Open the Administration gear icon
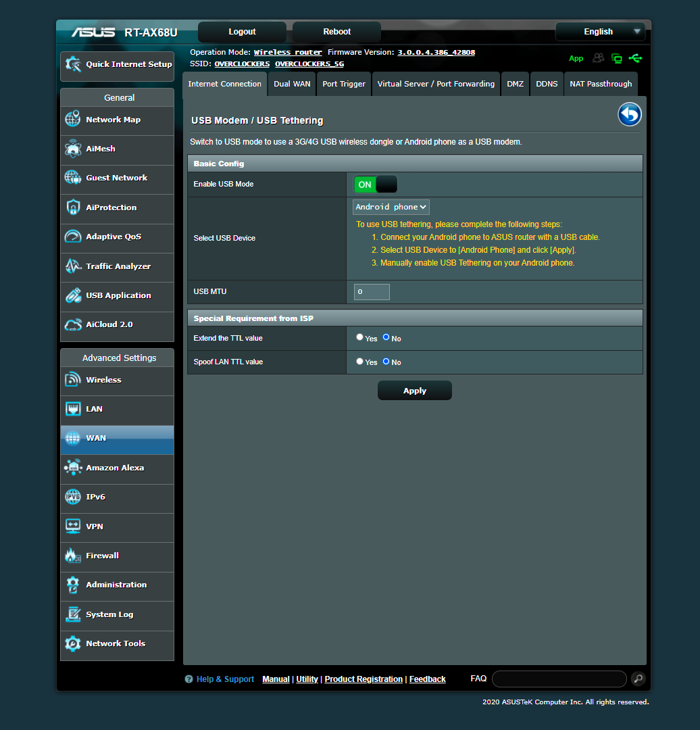This screenshot has width=700, height=730. [x=73, y=585]
